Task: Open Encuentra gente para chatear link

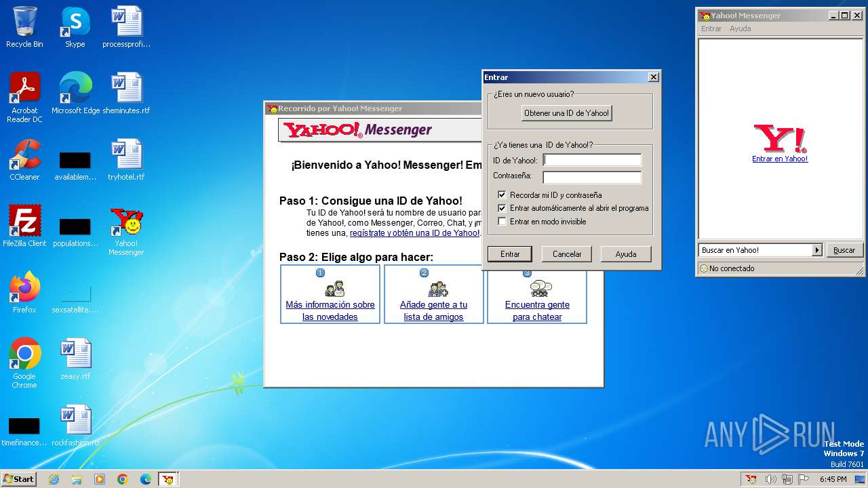Action: (537, 310)
